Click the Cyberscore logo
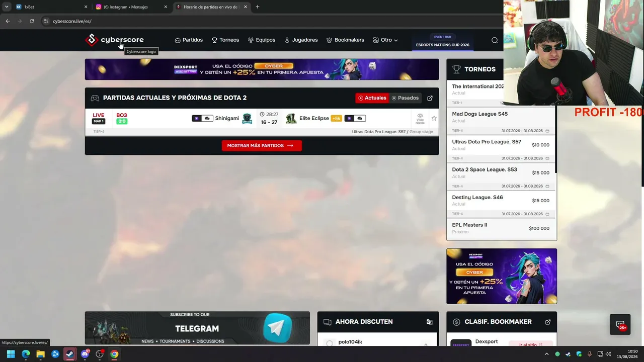Viewport: 644px width, 362px height. point(115,40)
